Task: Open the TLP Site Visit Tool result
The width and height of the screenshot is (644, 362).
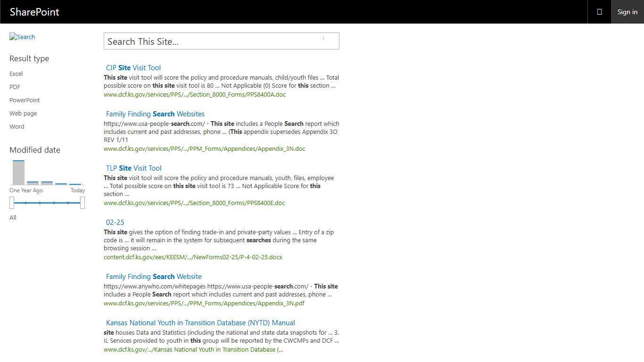Action: 133,168
